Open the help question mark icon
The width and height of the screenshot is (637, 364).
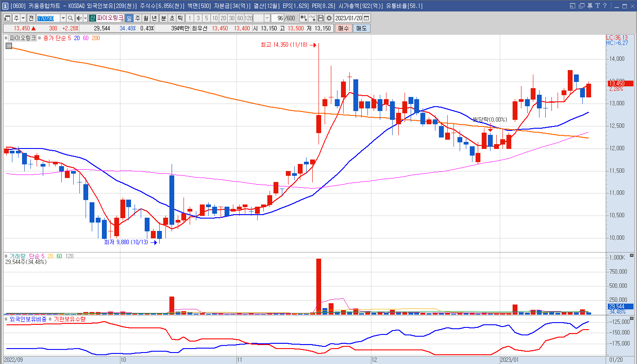pyautogui.click(x=605, y=6)
